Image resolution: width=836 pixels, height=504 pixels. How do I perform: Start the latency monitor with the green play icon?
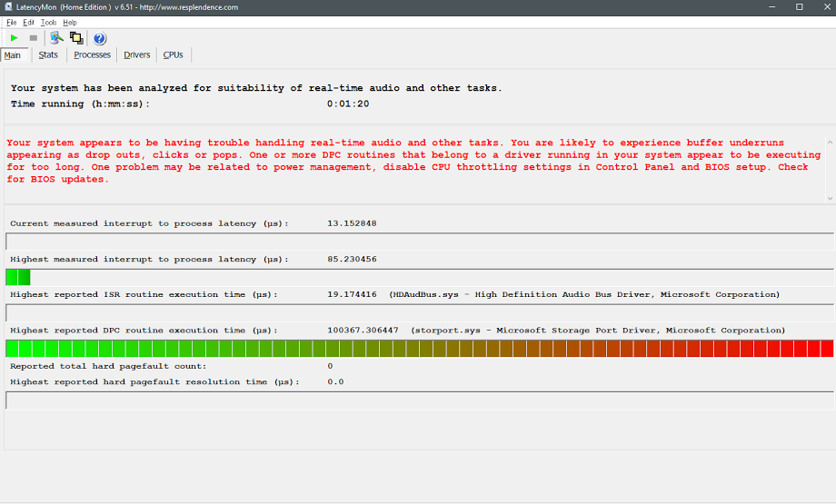pyautogui.click(x=15, y=38)
